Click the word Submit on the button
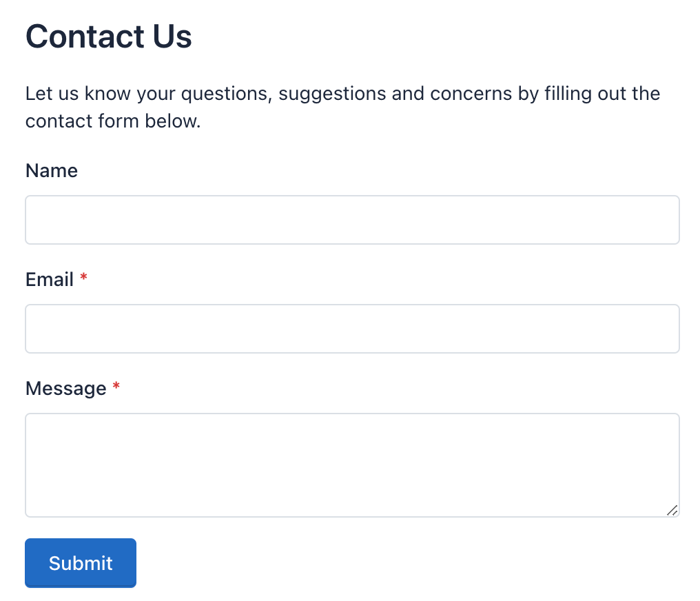 pos(80,563)
